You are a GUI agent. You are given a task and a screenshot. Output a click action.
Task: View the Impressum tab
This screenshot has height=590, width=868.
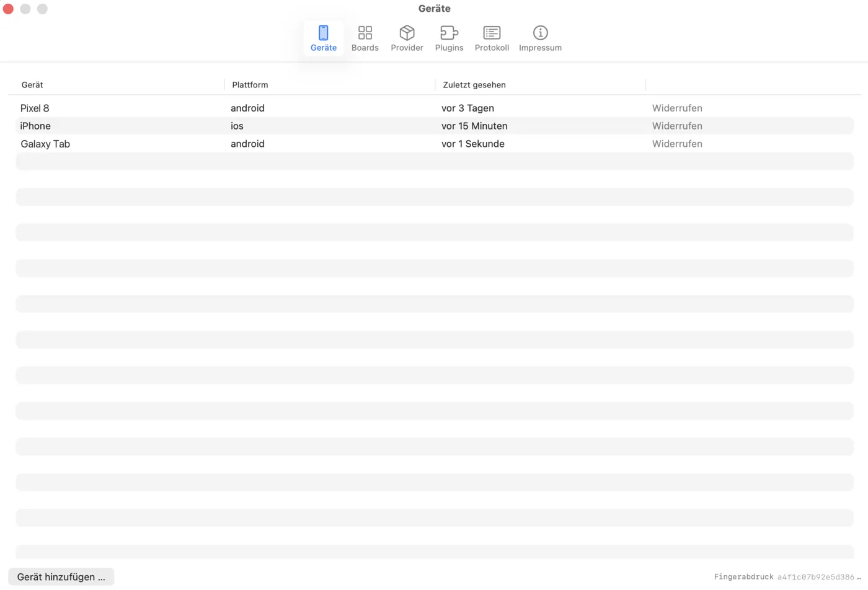[x=540, y=38]
